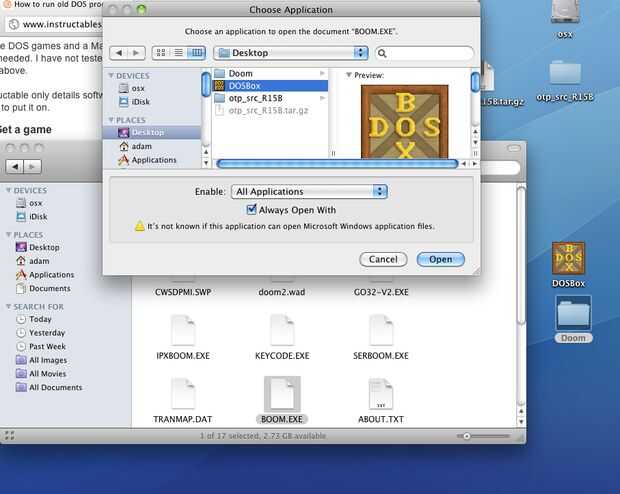Open Desktop in Finder sidebar
The height and width of the screenshot is (494, 620).
click(38, 248)
